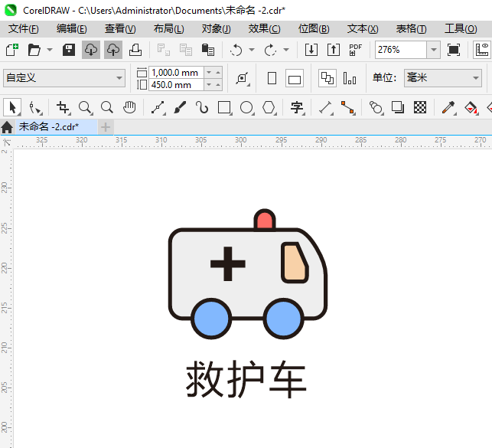Click the all pages layout icon
This screenshot has width=492, height=448.
pos(327,78)
